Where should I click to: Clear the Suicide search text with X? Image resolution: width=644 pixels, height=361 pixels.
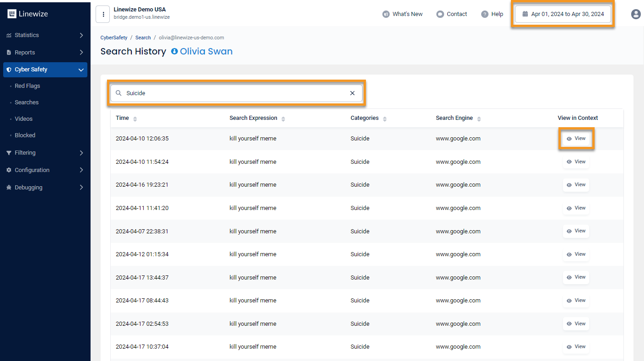coord(352,93)
